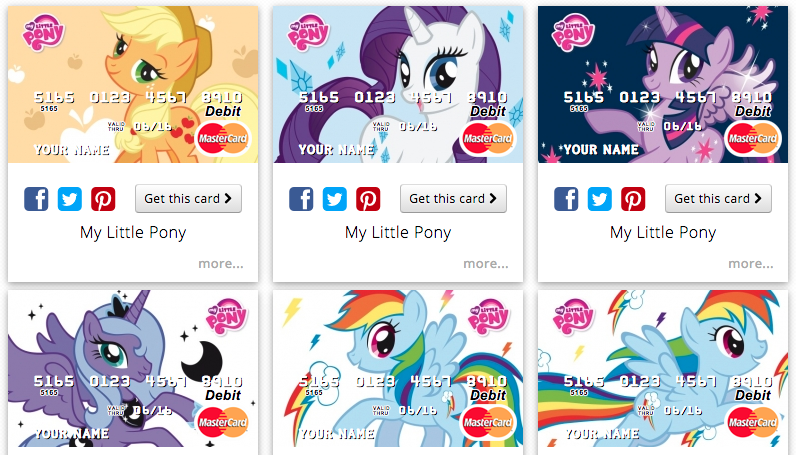The width and height of the screenshot is (796, 455).
Task: Tweet the Twilight Sparkle card
Action: click(x=600, y=199)
